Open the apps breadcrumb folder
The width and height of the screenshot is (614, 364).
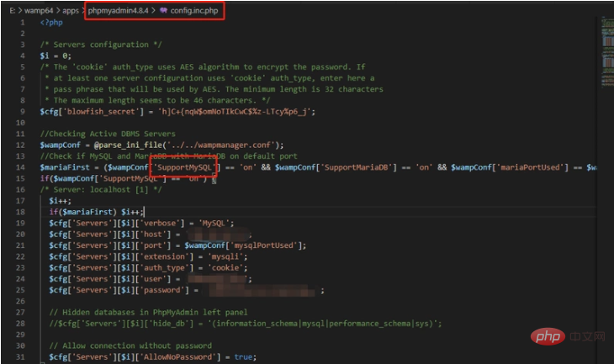(x=71, y=11)
